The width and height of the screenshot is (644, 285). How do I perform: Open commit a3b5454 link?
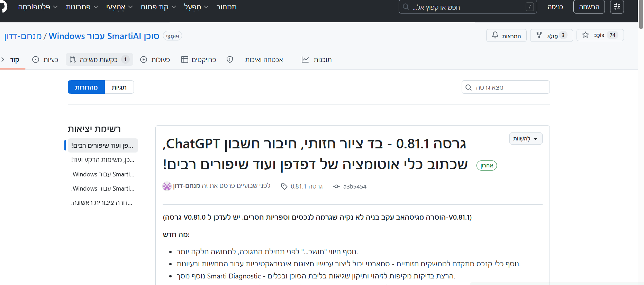point(355,186)
